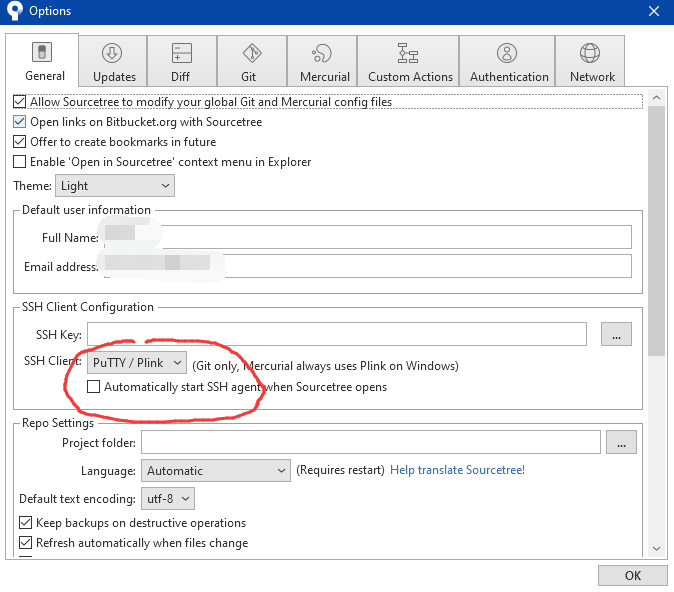Image resolution: width=674 pixels, height=592 pixels.
Task: Browse for SSH Key with ellipsis button
Action: 616,334
